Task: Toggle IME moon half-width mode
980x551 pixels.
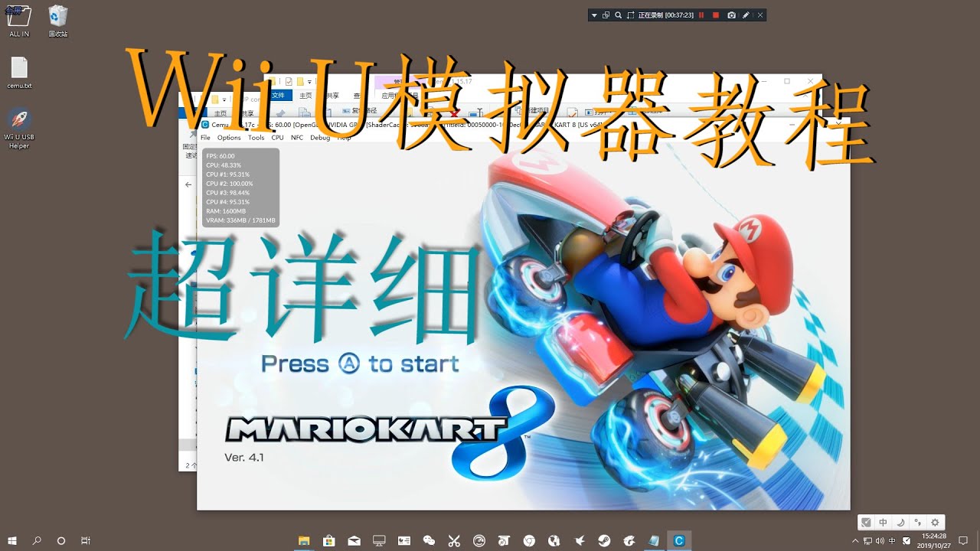Action: 900,522
